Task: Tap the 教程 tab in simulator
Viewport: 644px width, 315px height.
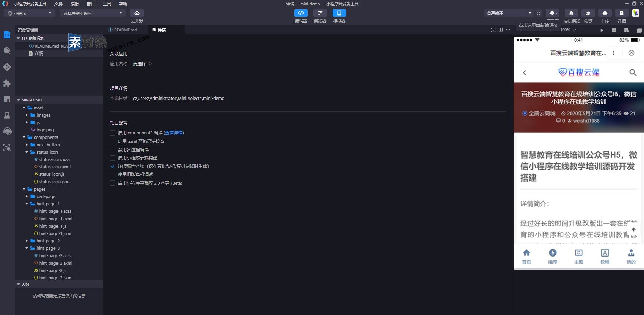Action: (x=605, y=257)
